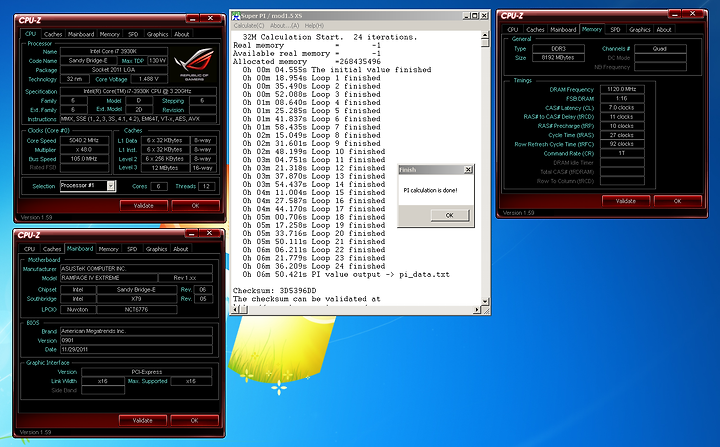Click OK in CPU-Z Mainboard window
The width and height of the screenshot is (720, 447).
pyautogui.click(x=195, y=420)
